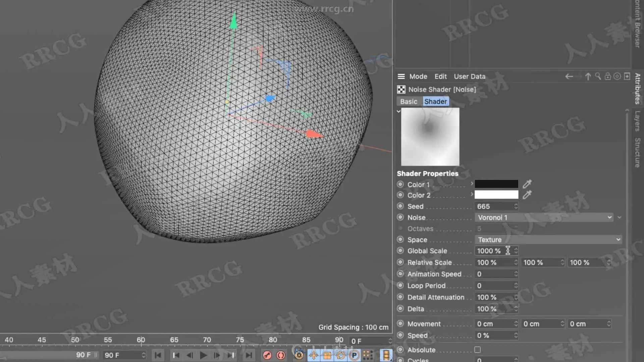Viewport: 644px width, 362px height.
Task: Open the Attribute Manager search
Action: click(598, 76)
